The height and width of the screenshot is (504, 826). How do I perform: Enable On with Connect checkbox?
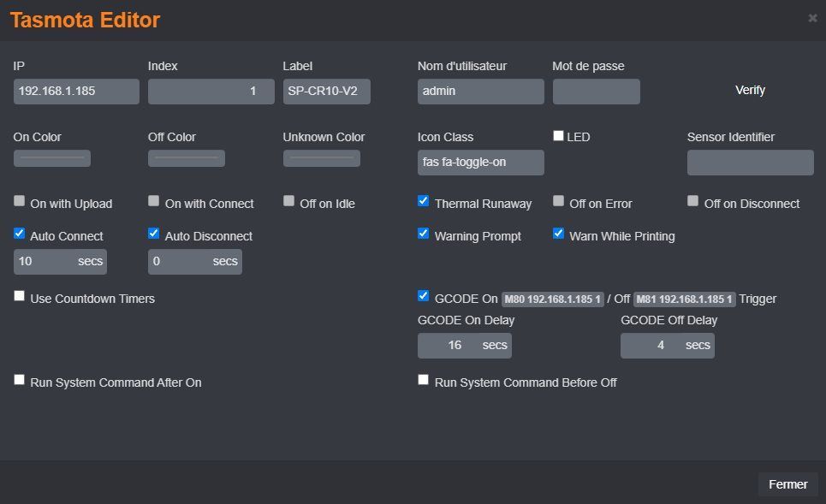tap(154, 200)
